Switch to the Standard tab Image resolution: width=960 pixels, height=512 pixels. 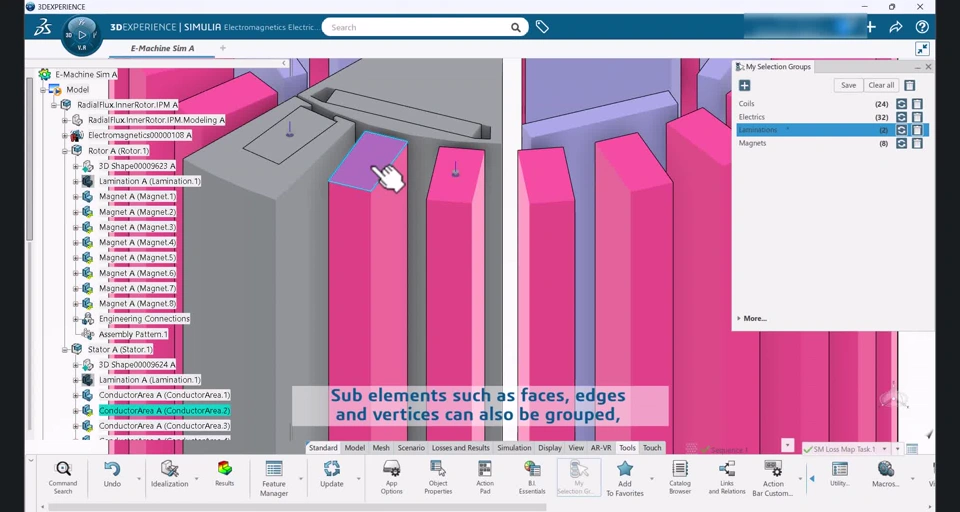(323, 448)
